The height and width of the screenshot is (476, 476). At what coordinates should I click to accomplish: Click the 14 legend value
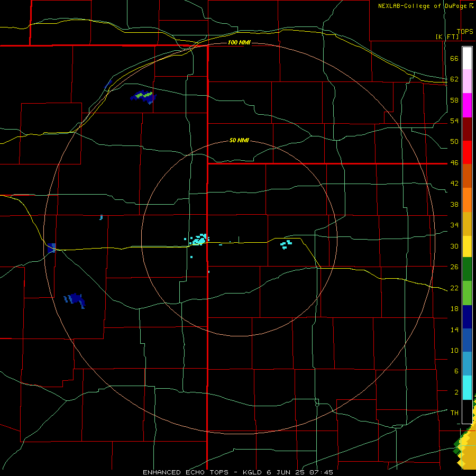click(454, 329)
